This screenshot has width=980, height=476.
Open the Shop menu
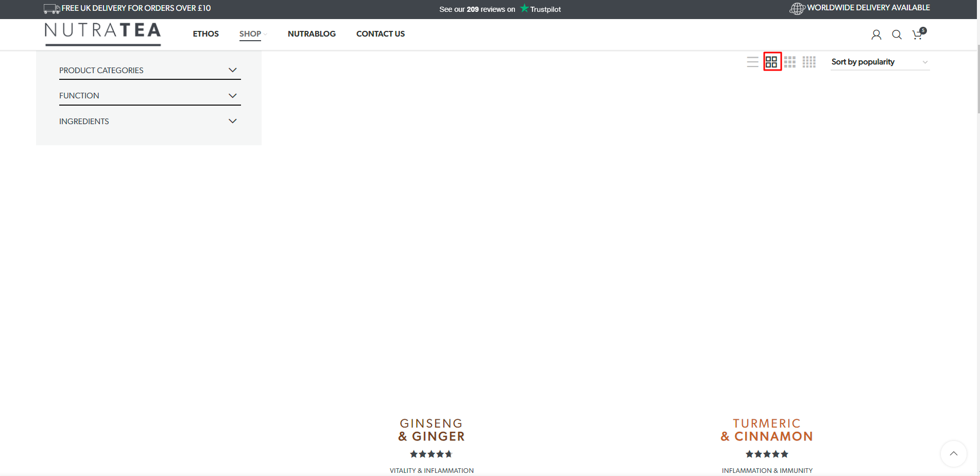(x=250, y=34)
